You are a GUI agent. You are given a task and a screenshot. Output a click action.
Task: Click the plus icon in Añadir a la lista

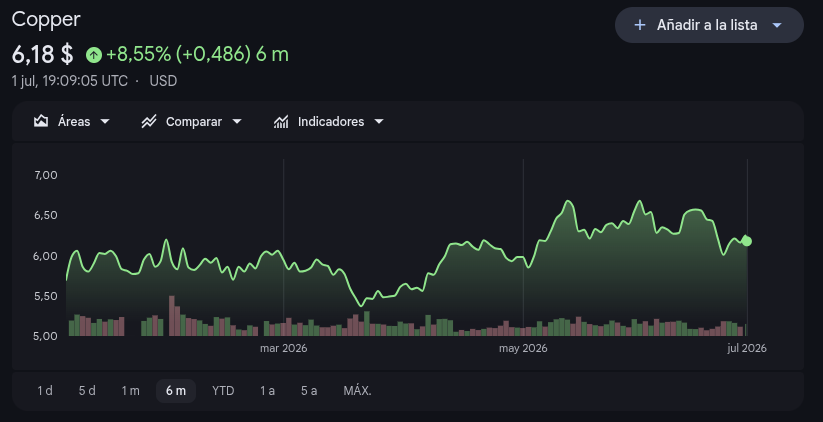639,25
